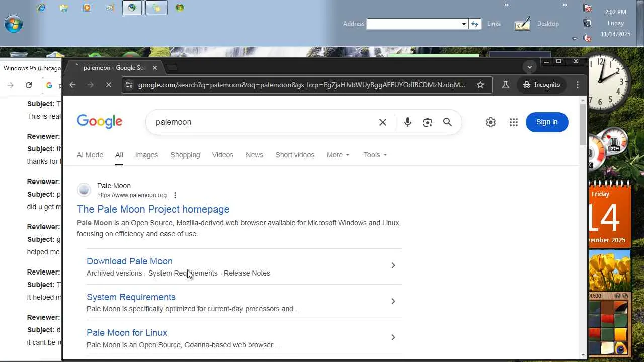The height and width of the screenshot is (362, 644).
Task: Open the Pale Moon for Linux link
Action: point(127,333)
